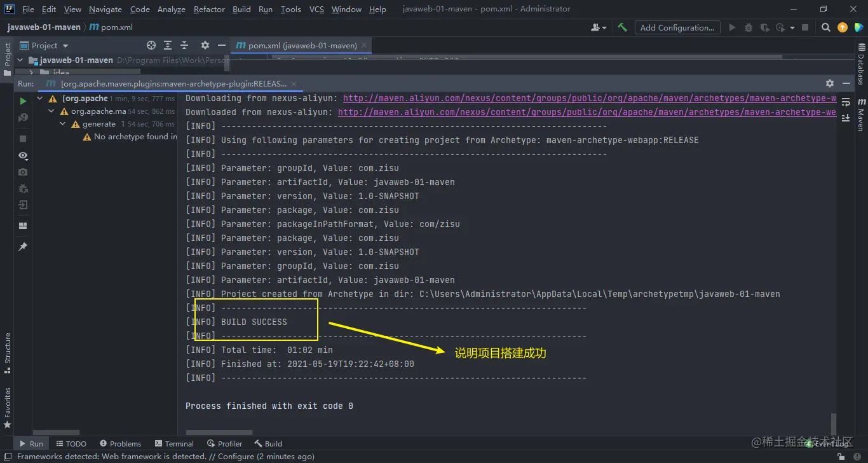Image resolution: width=868 pixels, height=463 pixels.
Task: Collapse the org.apache.ma node in Run tree
Action: (53, 111)
